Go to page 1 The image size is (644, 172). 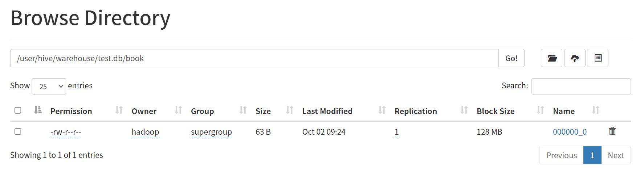(592, 155)
